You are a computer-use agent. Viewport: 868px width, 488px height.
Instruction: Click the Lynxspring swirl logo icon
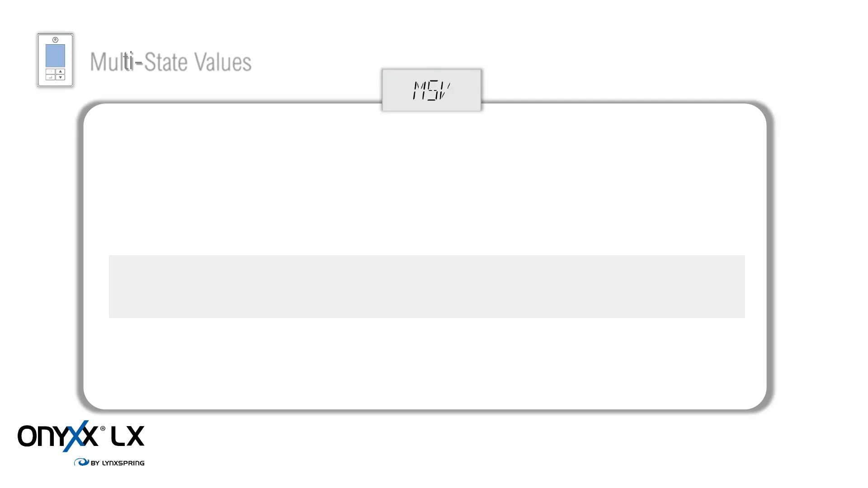tap(81, 462)
